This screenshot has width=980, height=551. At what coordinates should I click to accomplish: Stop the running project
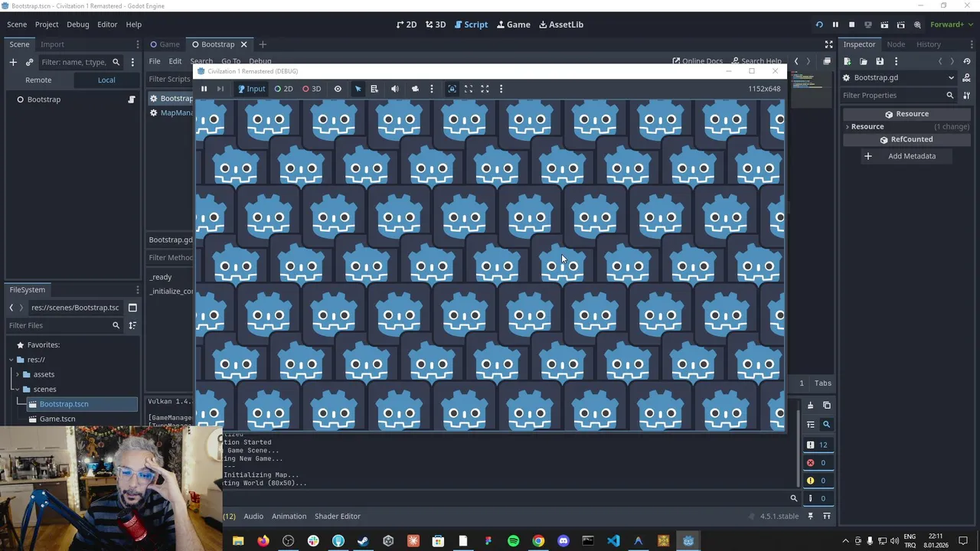click(x=851, y=24)
